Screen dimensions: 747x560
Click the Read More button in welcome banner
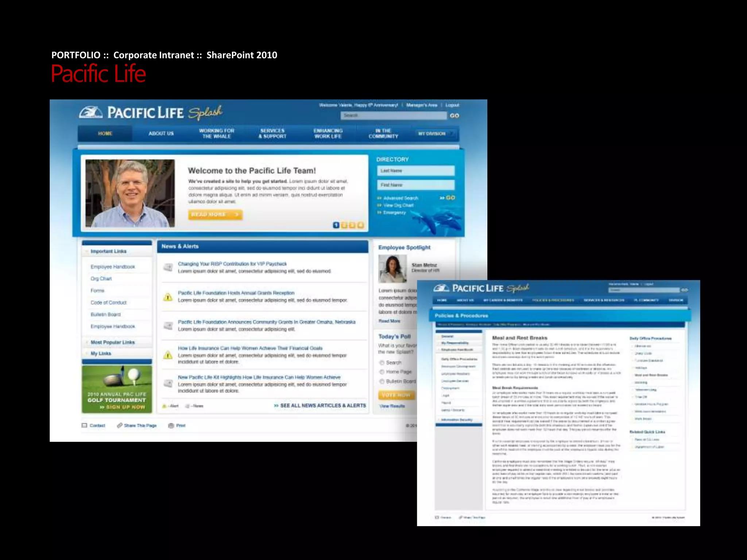pyautogui.click(x=215, y=214)
